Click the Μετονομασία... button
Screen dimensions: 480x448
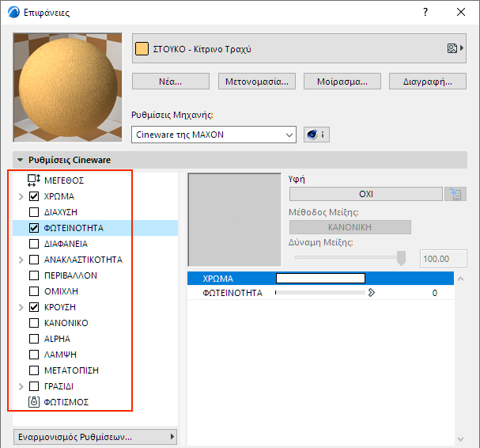[257, 82]
